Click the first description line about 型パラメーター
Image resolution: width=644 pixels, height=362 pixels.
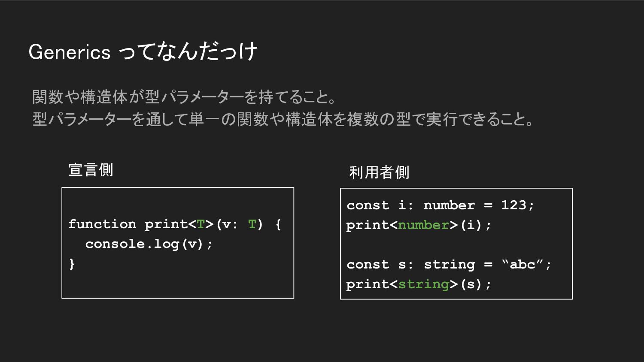(x=185, y=97)
